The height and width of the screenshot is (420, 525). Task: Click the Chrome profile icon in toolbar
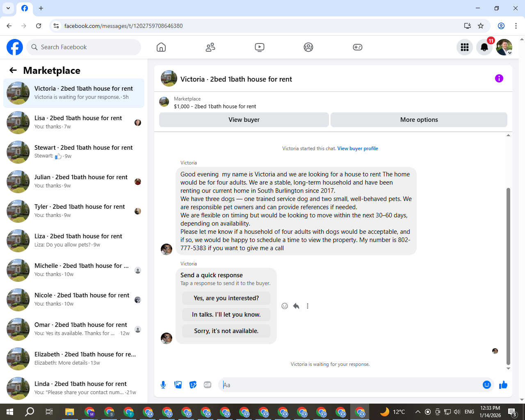click(x=501, y=26)
